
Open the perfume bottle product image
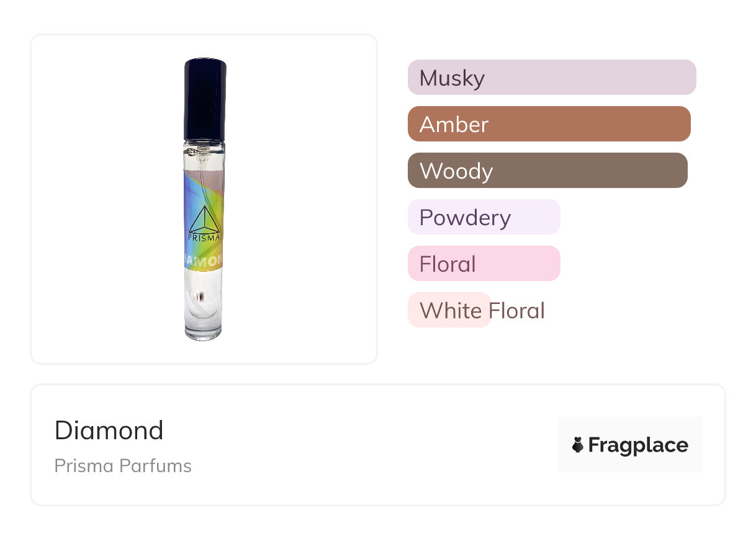(x=205, y=199)
